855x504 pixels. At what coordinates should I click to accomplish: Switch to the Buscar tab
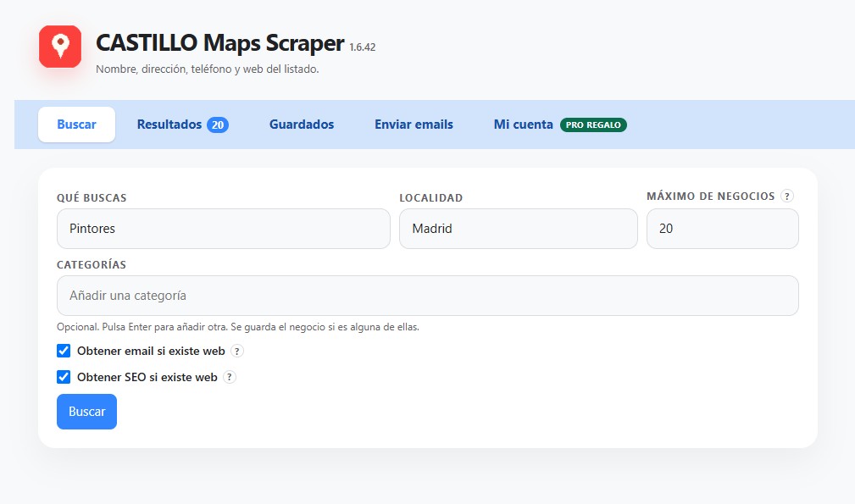click(76, 125)
